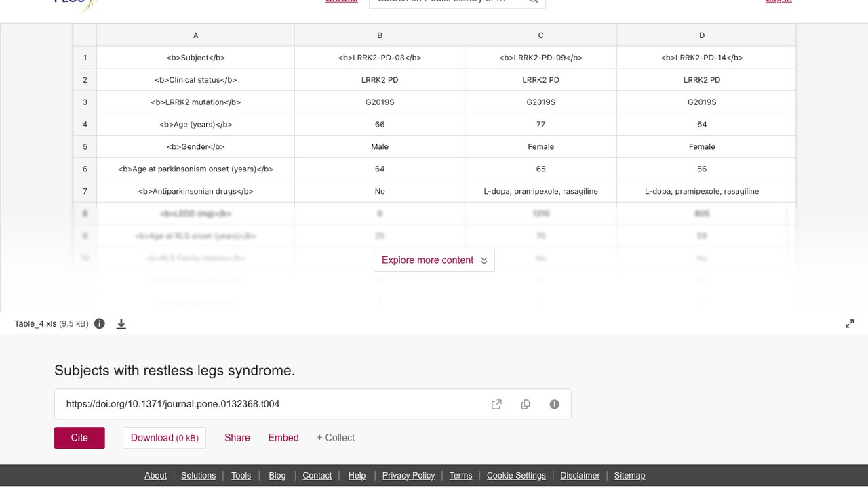Click Download (0 kB) button

point(165,438)
